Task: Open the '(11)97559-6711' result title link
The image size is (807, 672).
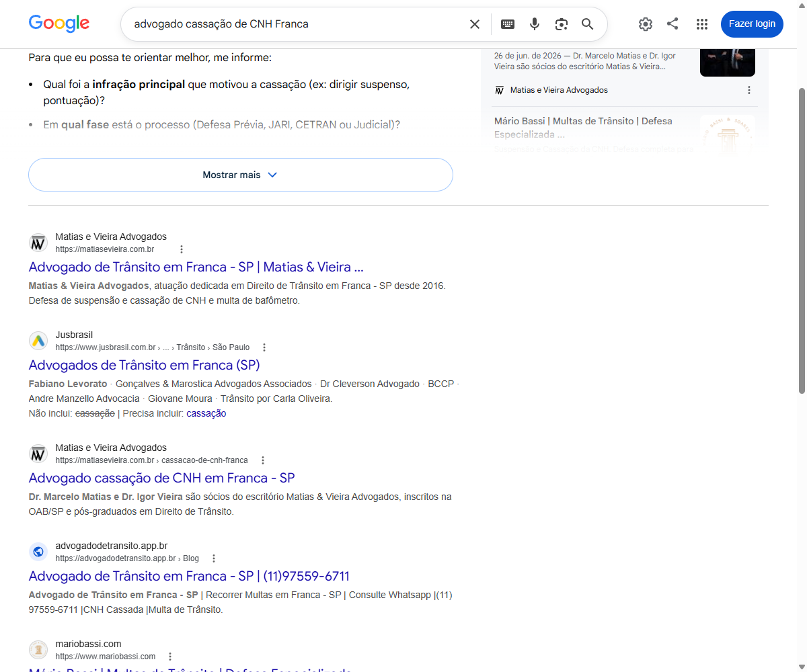Action: [x=189, y=577]
